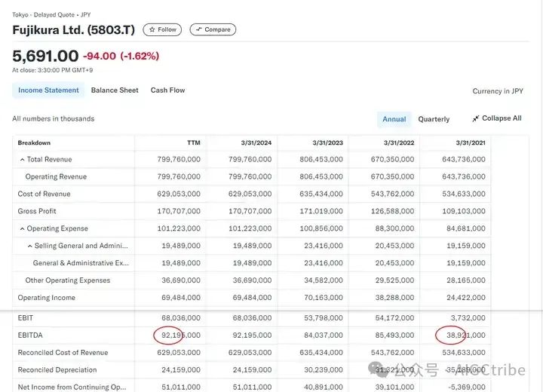Click the TTM column header
The image size is (543, 392).
[194, 142]
